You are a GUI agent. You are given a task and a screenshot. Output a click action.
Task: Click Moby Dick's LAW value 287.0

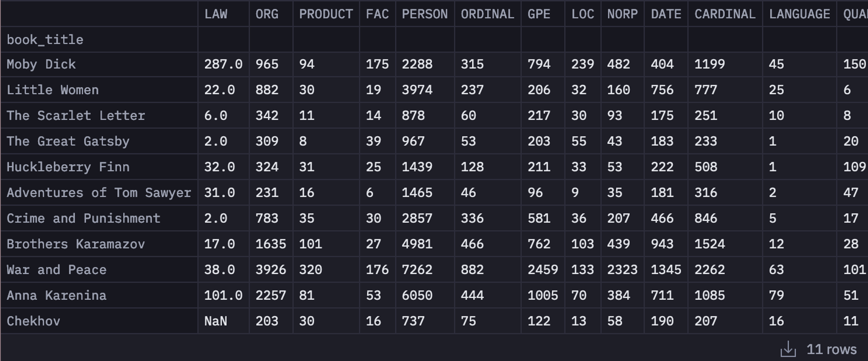pos(224,64)
